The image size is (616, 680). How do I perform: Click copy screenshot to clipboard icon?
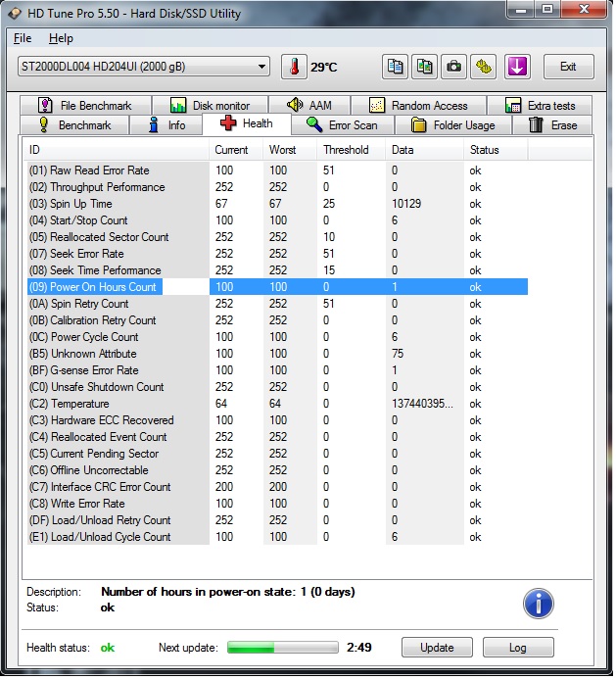click(x=425, y=67)
